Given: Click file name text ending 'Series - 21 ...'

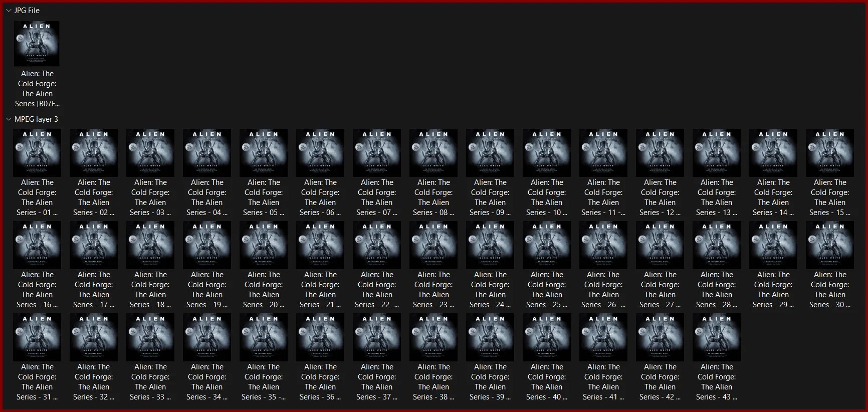Looking at the screenshot, I should point(320,290).
